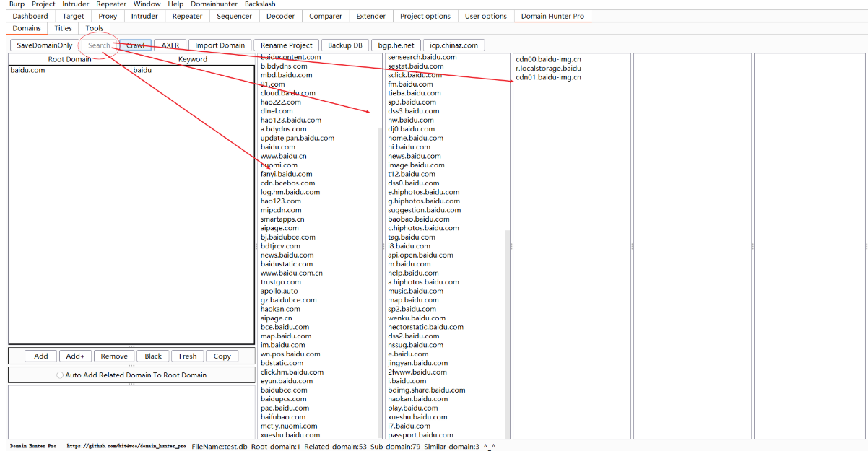
Task: Click the Import Domain button
Action: pos(220,45)
